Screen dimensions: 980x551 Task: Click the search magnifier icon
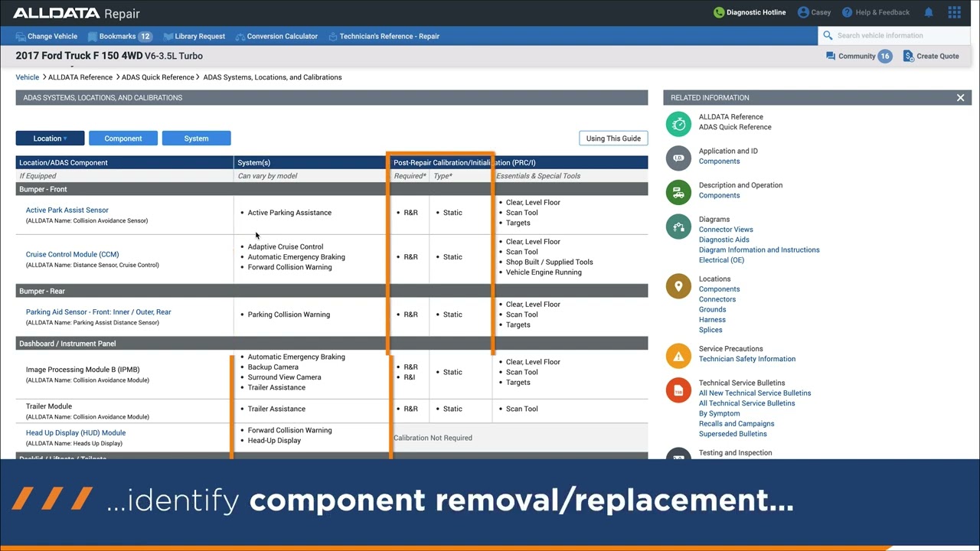click(828, 35)
